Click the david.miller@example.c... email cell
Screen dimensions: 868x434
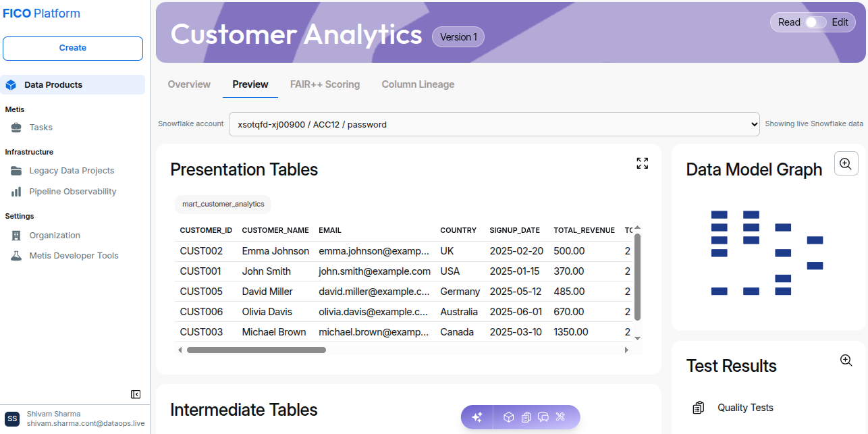374,292
